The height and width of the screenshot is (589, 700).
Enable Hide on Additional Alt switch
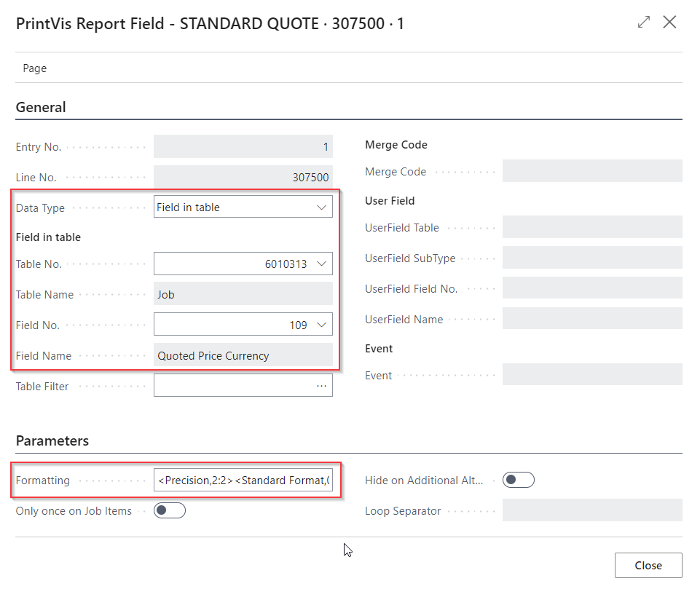tap(518, 480)
